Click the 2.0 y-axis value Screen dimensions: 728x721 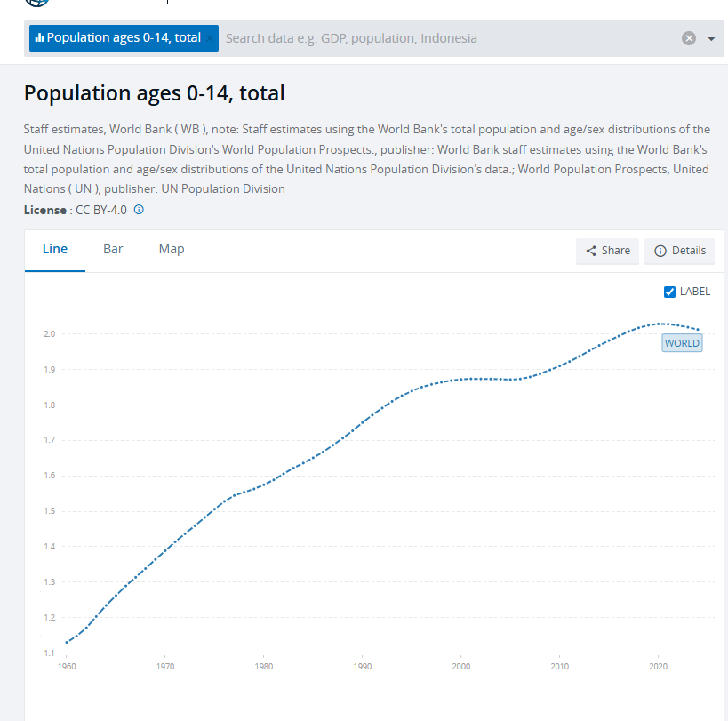coord(50,333)
